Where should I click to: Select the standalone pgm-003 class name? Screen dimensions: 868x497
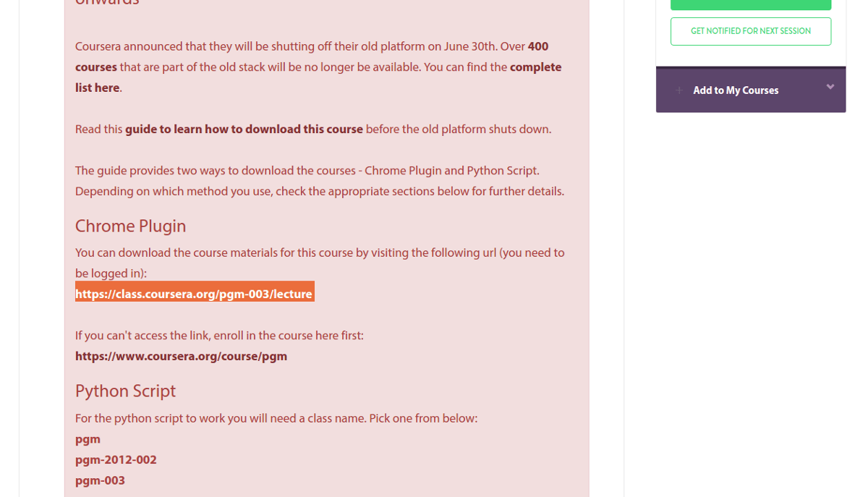point(100,480)
